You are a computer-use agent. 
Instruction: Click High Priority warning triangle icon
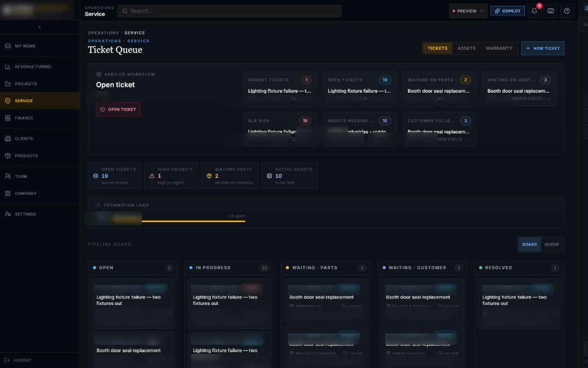coord(152,176)
